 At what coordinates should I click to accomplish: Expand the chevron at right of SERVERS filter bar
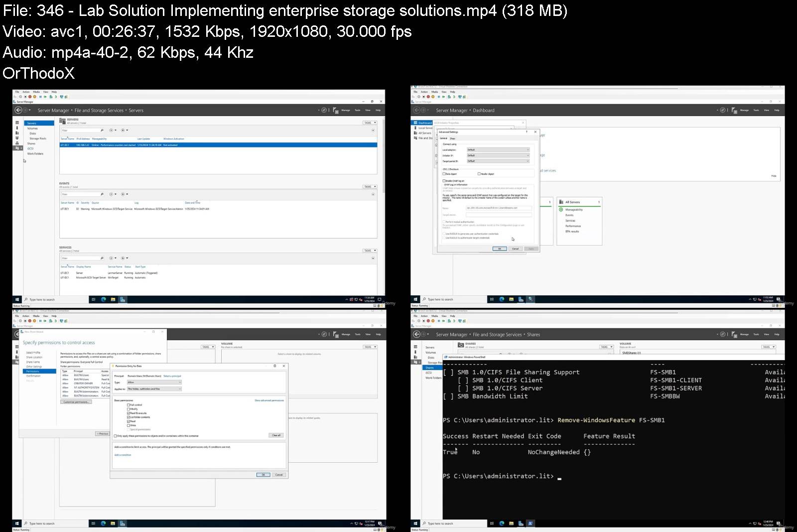click(373, 131)
